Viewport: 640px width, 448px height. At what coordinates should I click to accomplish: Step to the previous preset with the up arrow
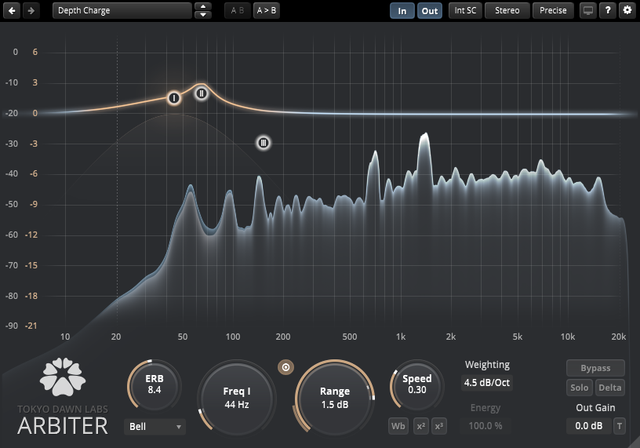[x=203, y=6]
